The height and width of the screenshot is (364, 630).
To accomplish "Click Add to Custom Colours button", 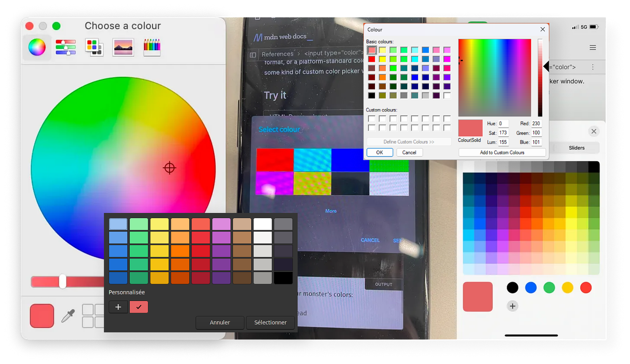I will [502, 153].
